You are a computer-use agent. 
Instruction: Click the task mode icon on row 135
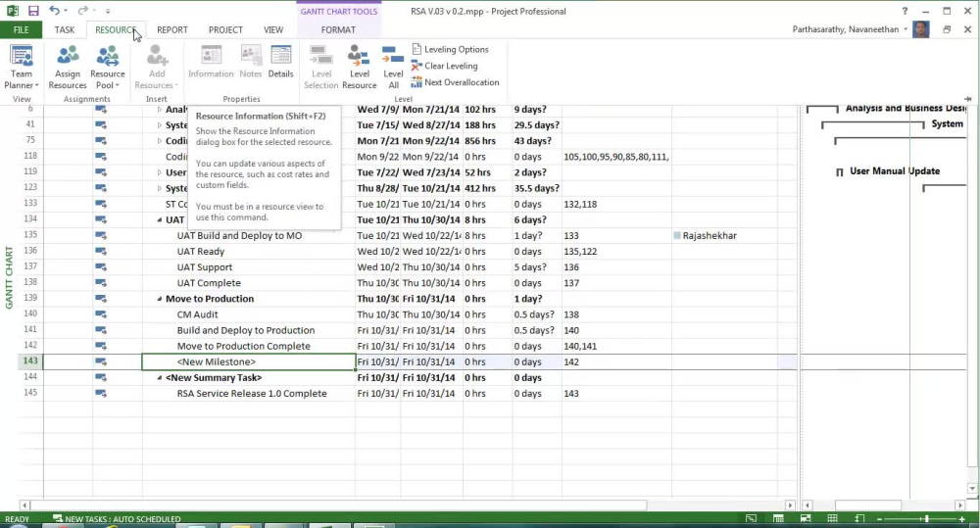[101, 235]
